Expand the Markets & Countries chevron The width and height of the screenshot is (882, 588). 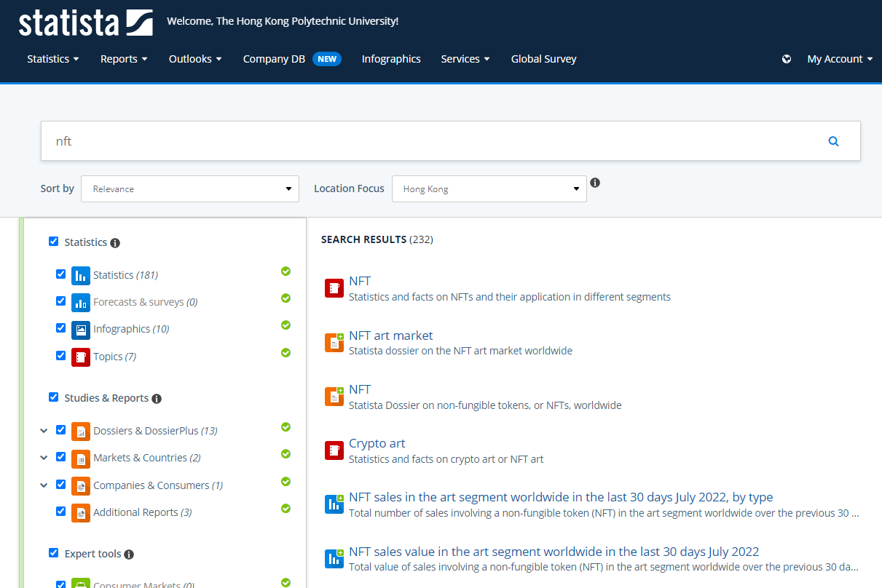click(x=44, y=458)
